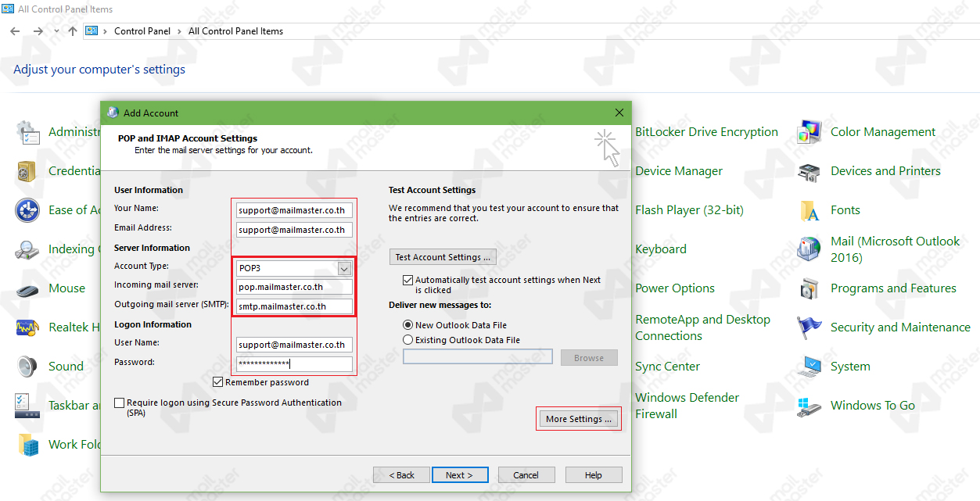Toggle the Remember password checkbox
The width and height of the screenshot is (980, 501).
click(x=218, y=382)
